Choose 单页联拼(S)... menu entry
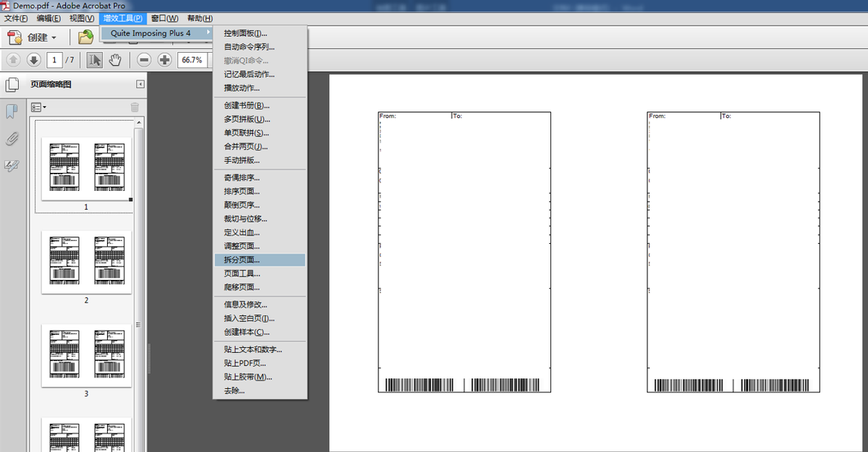This screenshot has width=868, height=452. 260,133
